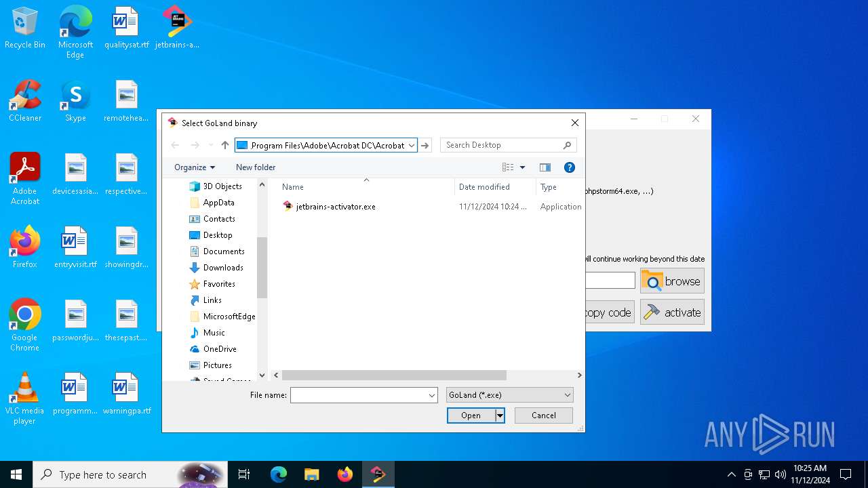The image size is (868, 488).
Task: Click the file list horizontal scrollbar
Action: tap(394, 375)
